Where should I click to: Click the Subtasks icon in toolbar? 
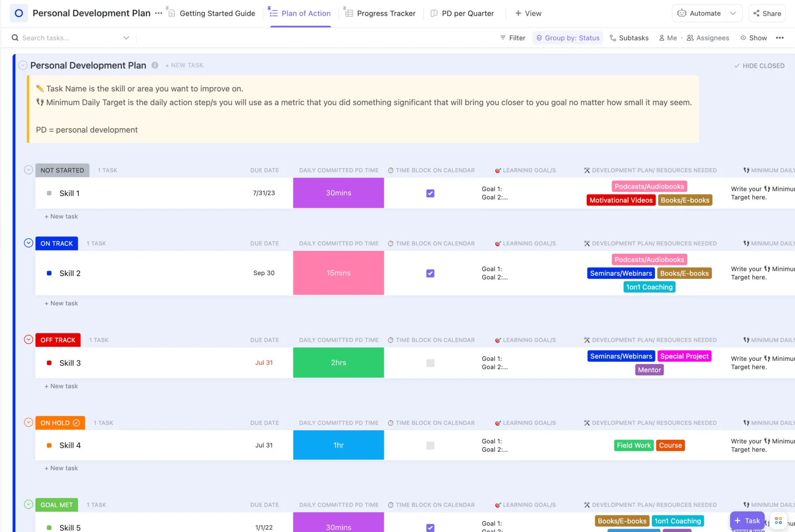(613, 38)
